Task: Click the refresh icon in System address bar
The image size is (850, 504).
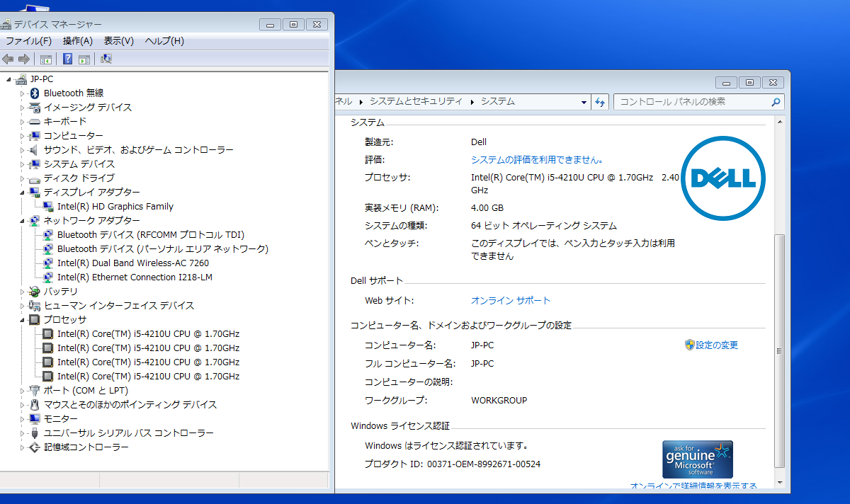Action: click(x=601, y=102)
